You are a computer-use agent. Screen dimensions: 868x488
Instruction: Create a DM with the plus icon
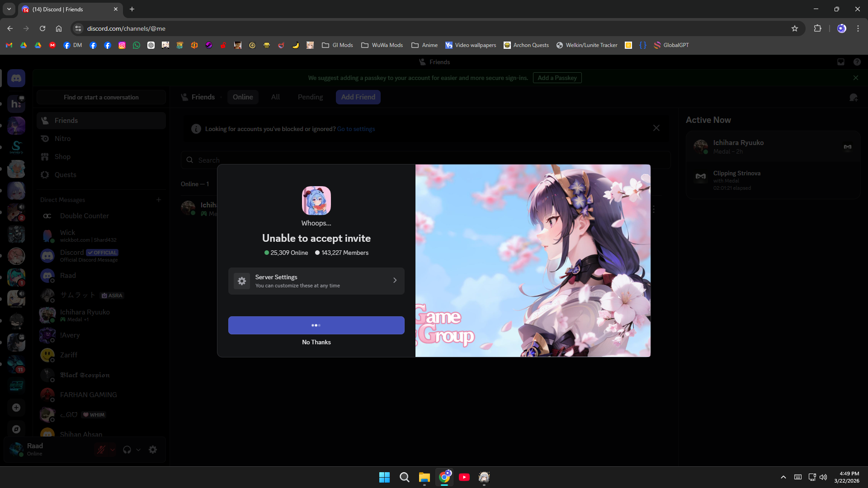159,200
